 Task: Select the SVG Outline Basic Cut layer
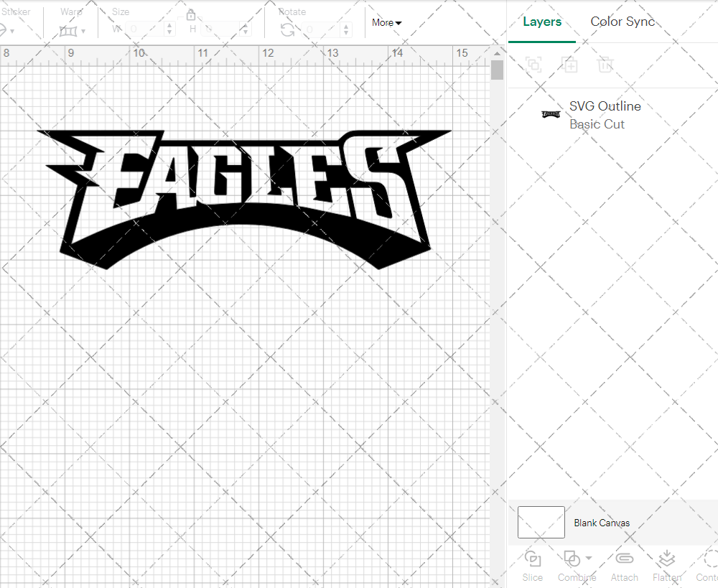[x=605, y=115]
